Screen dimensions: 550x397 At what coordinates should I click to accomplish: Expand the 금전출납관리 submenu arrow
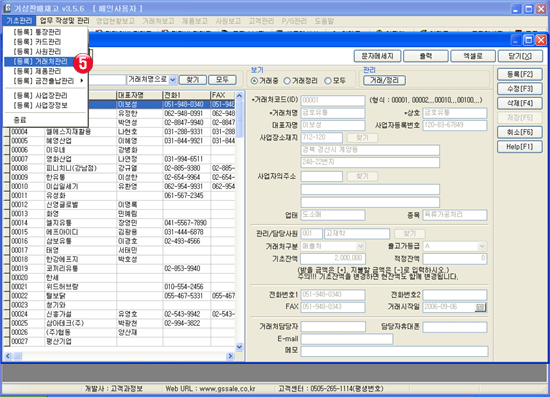(82, 81)
